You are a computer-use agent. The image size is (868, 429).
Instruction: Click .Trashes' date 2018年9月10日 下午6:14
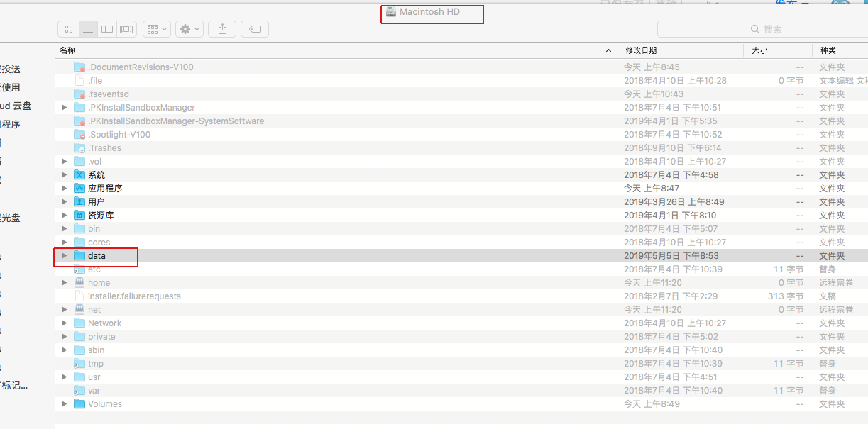tap(672, 148)
